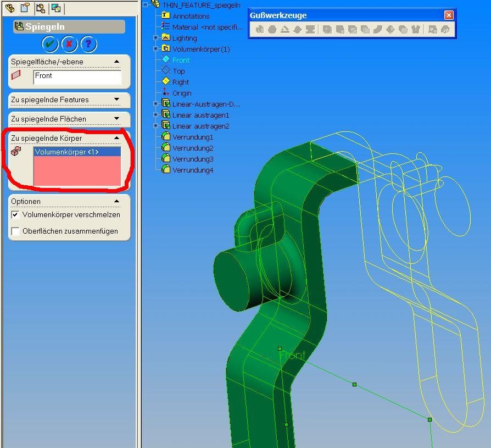Open help via the question mark button
The width and height of the screenshot is (491, 448).
click(88, 44)
